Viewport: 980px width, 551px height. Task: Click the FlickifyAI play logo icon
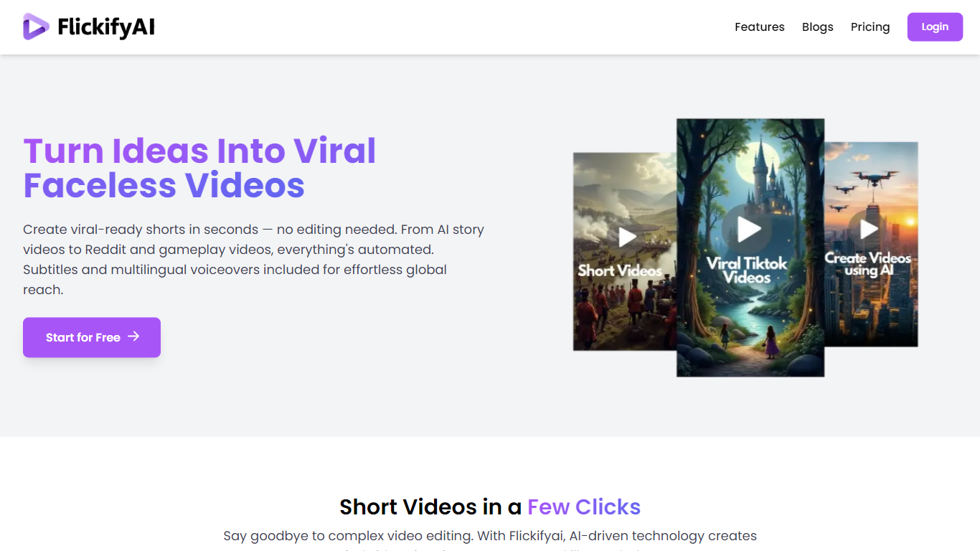pos(36,27)
